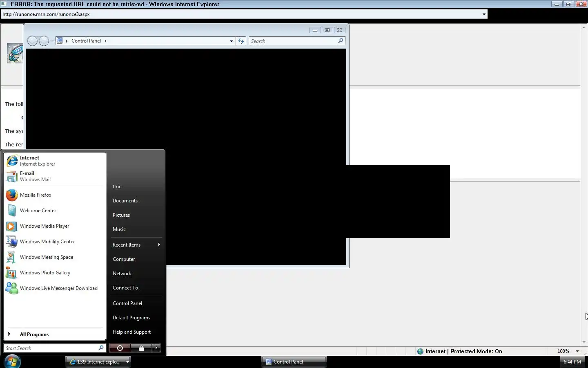The image size is (588, 368).
Task: Open recent pages dropdown in Control Panel
Action: click(x=52, y=41)
